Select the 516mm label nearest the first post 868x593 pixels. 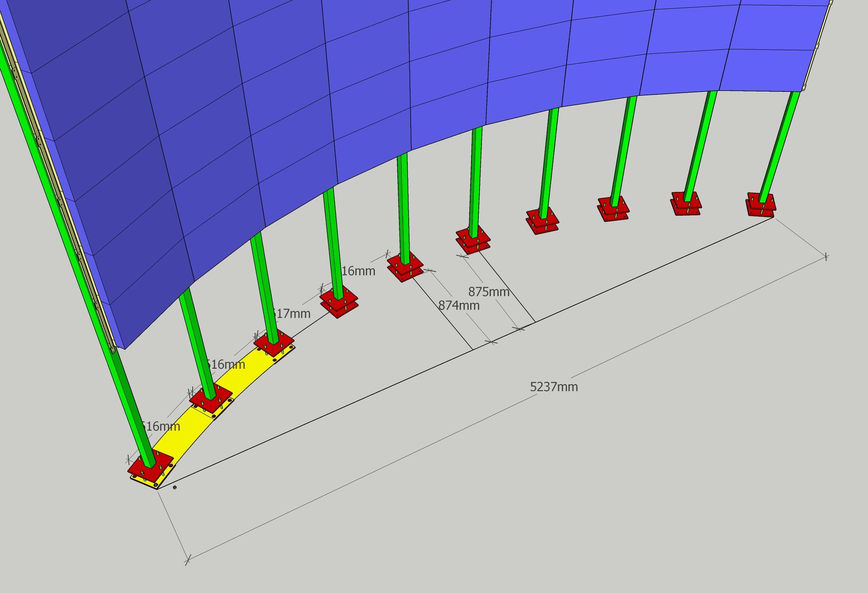[x=161, y=427]
